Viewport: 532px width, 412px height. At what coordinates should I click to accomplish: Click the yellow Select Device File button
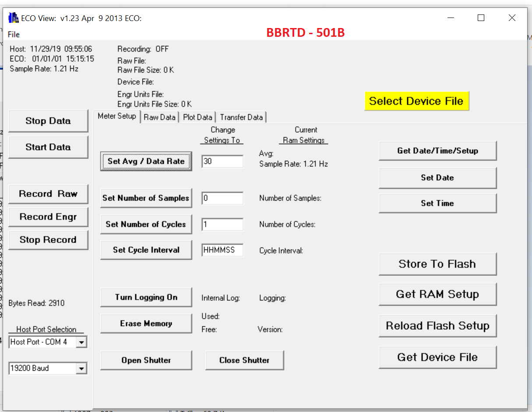click(x=416, y=101)
